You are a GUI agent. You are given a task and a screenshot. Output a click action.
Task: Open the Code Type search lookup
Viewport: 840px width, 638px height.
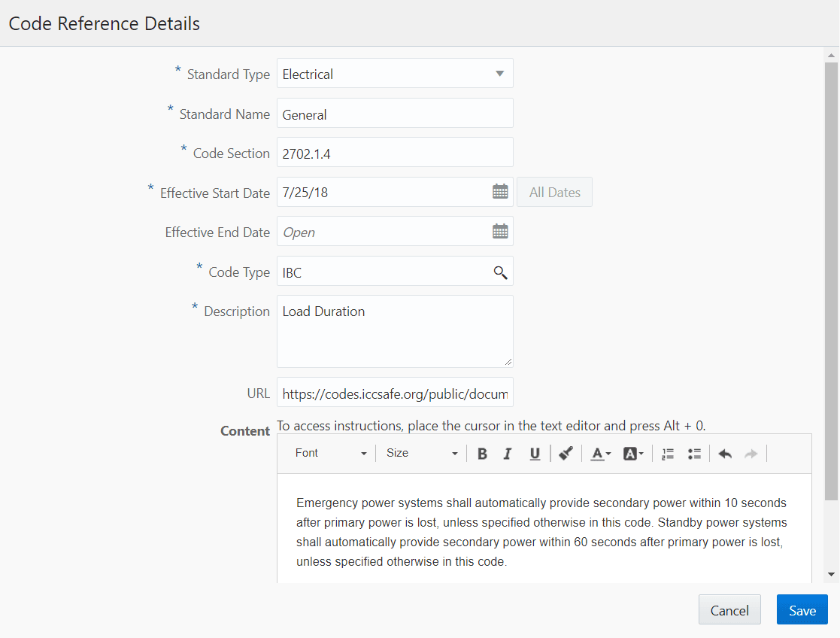pos(500,272)
